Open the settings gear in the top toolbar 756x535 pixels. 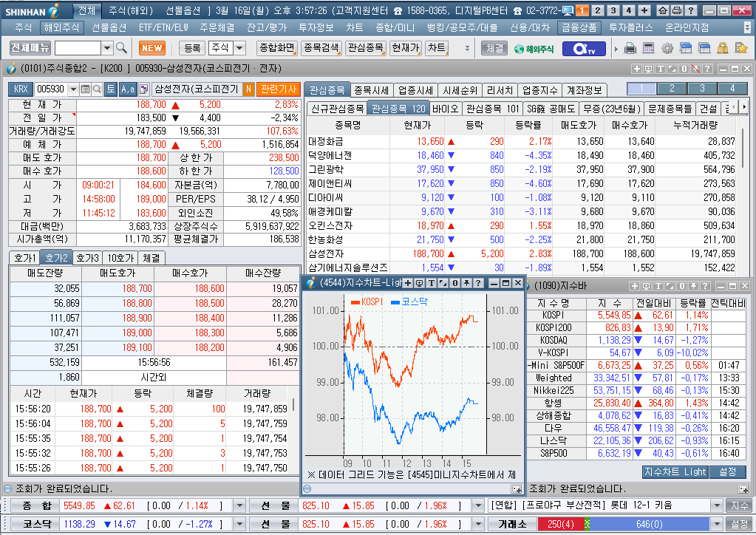click(x=667, y=48)
